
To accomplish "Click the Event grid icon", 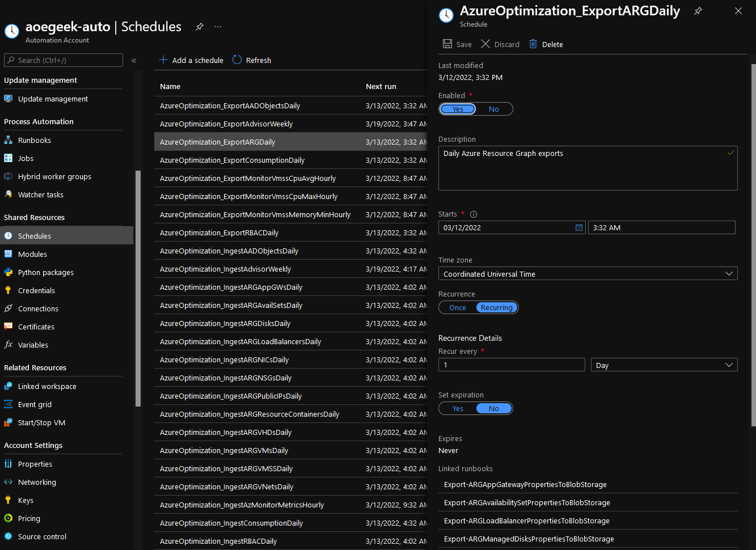I will tap(9, 404).
